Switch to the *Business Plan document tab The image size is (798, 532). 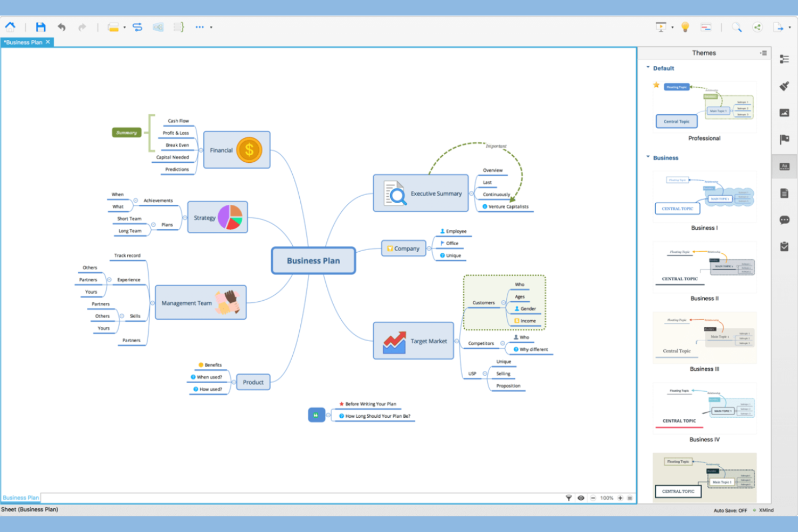[x=23, y=42]
